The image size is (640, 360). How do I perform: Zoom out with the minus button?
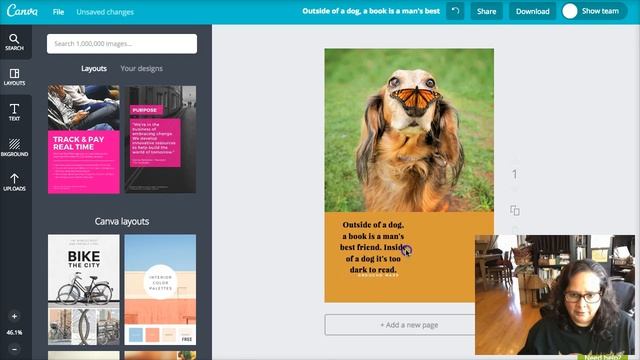(14, 349)
